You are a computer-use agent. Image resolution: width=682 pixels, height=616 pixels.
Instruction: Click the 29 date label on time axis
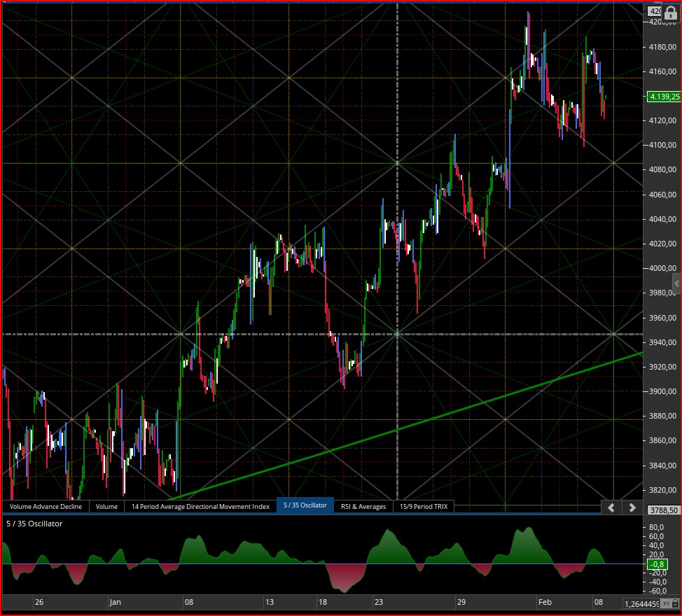coord(461,602)
